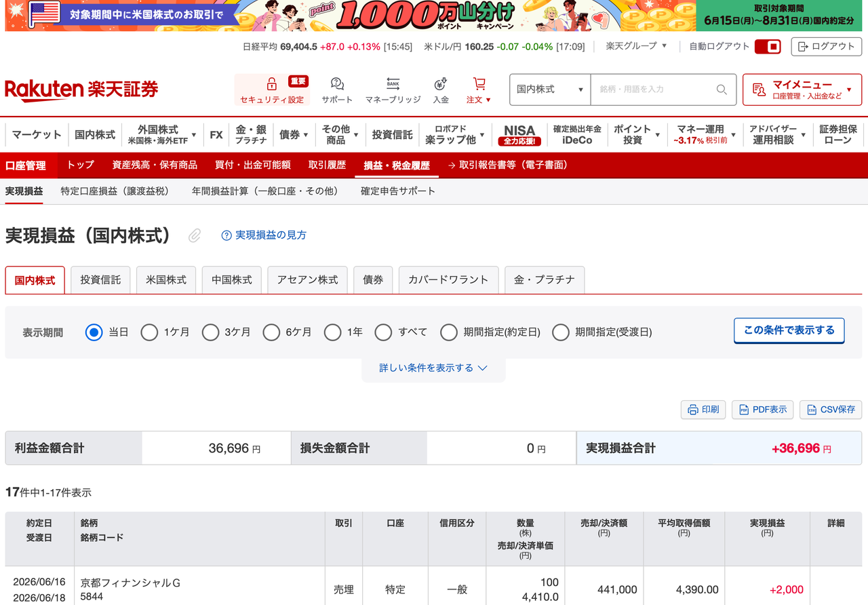868x605 pixels.
Task: Click the US stock campaign banner
Action: 434,16
